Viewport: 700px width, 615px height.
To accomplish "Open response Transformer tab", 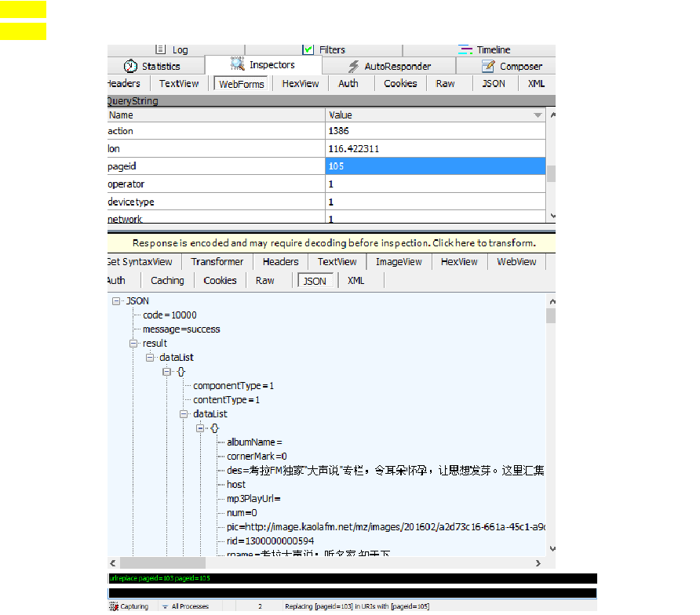I will coord(217,262).
